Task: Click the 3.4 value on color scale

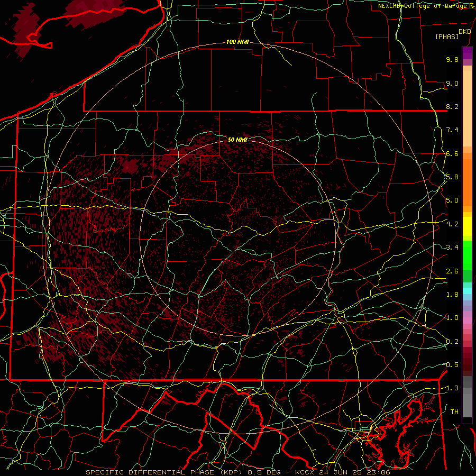Action: click(x=452, y=248)
